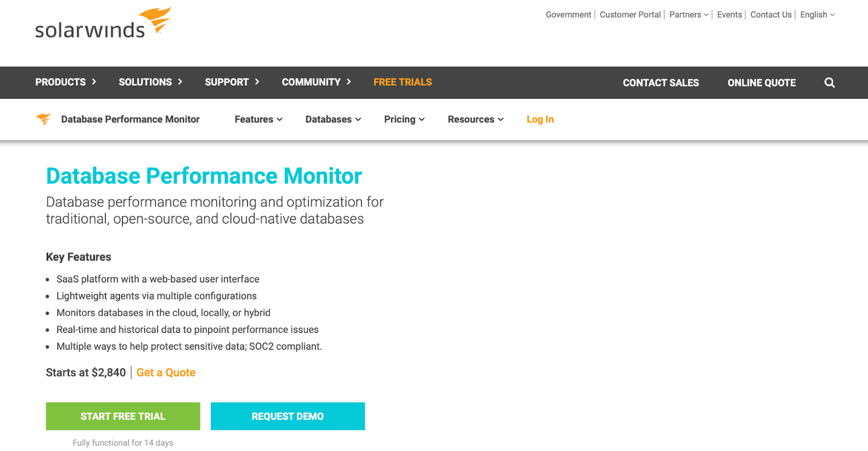Expand the Support menu
Viewport: 868px width, 451px height.
232,82
